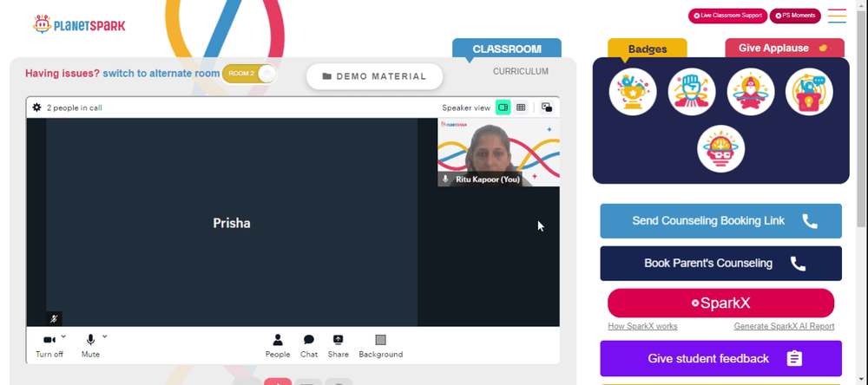This screenshot has height=385, width=868.
Task: Click switch to alternate room link
Action: [x=161, y=73]
